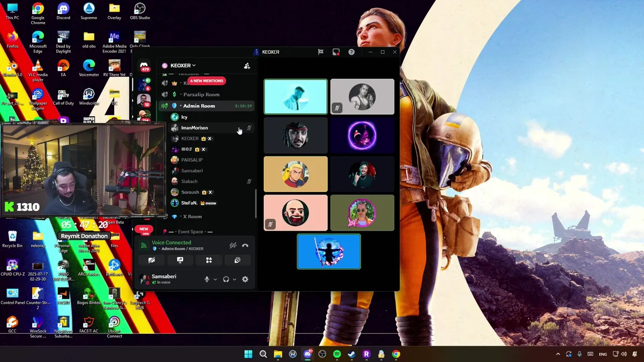Open soundboard in voice panel
Viewport: 644px width, 362px height.
tap(237, 260)
